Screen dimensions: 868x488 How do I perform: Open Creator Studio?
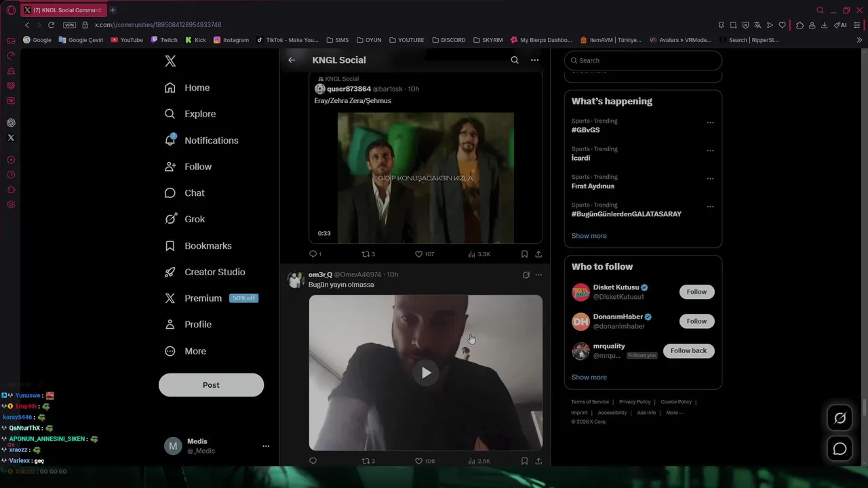click(x=205, y=272)
